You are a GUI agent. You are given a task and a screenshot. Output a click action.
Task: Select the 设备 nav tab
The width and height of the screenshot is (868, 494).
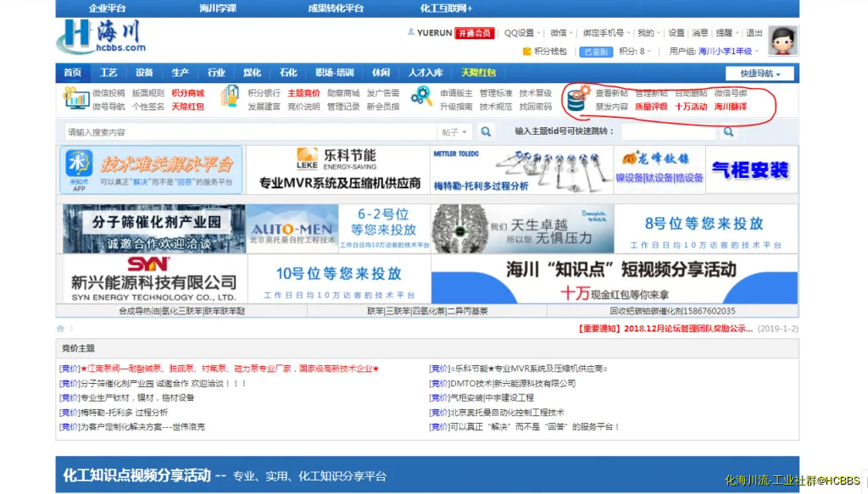tap(144, 73)
